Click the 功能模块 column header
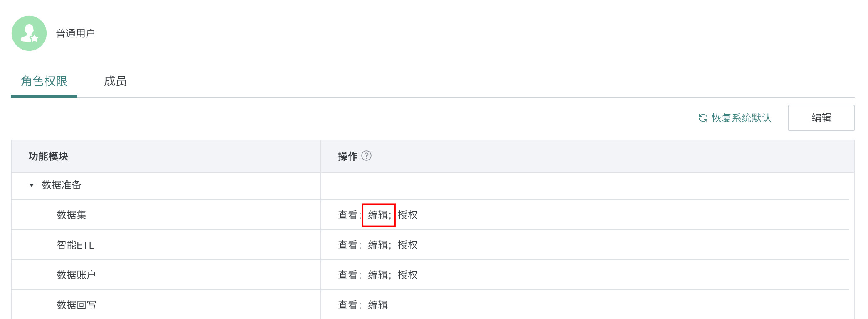This screenshot has width=868, height=319. coord(48,156)
